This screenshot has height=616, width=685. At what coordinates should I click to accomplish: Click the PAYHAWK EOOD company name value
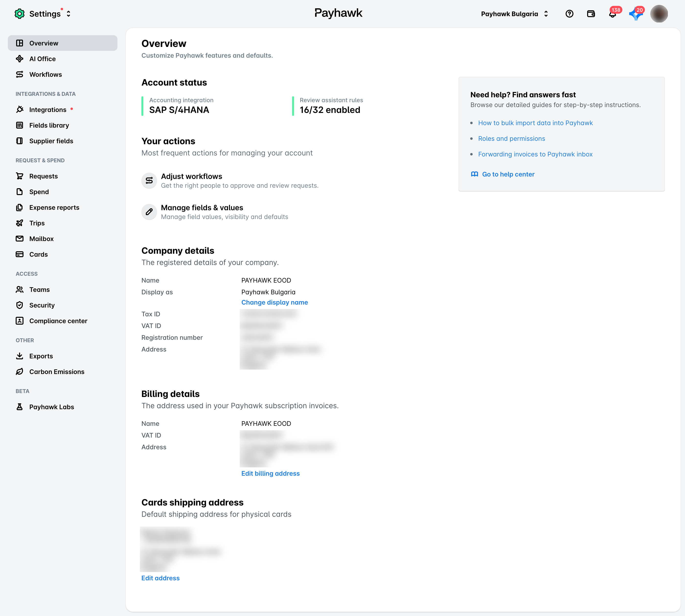pyautogui.click(x=266, y=280)
